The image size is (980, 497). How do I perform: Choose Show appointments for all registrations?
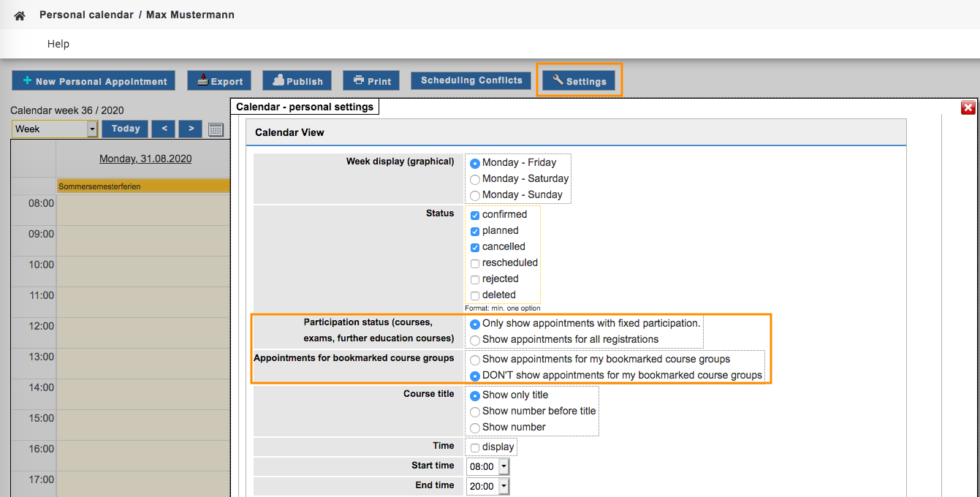[475, 340]
